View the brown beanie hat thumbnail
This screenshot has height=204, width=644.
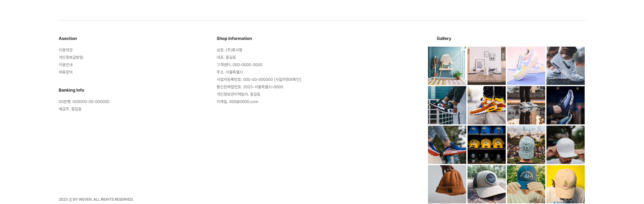(447, 184)
